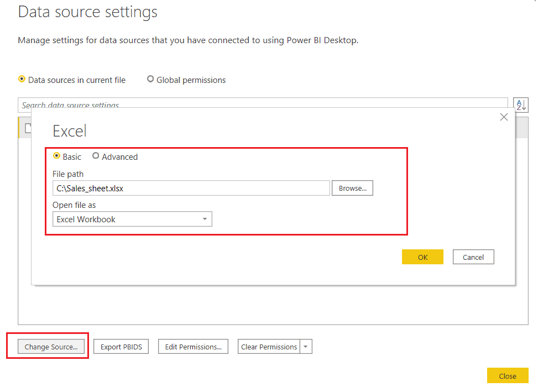
Task: Confirm the file path with OK
Action: 422,257
